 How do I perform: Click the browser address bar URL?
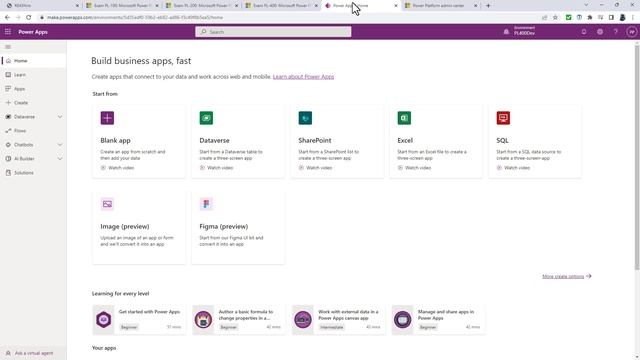click(x=135, y=18)
